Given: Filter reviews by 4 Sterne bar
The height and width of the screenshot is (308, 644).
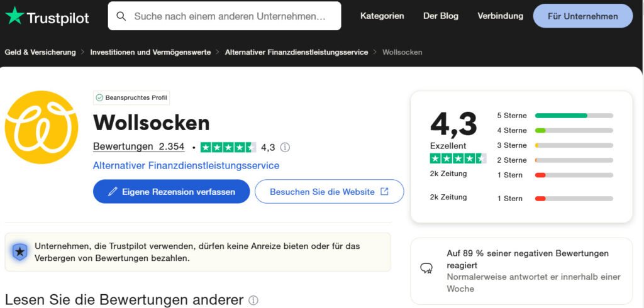Looking at the screenshot, I should point(574,130).
